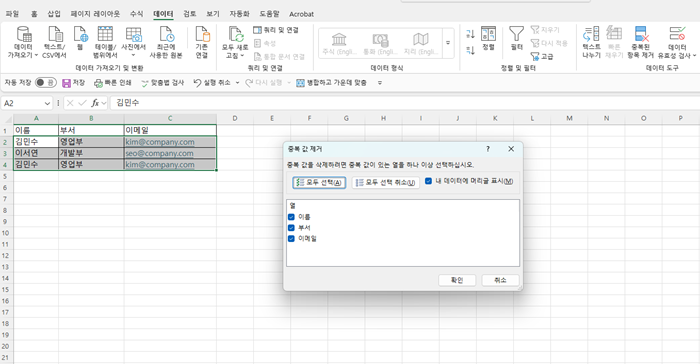Click the formula bar showing 김민수
The image size is (700, 364).
tap(404, 103)
